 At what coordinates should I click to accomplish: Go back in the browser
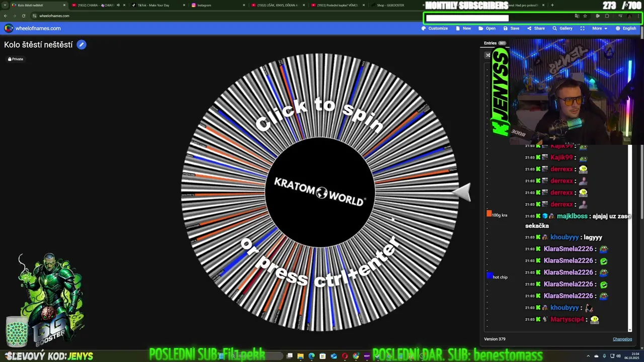6,16
